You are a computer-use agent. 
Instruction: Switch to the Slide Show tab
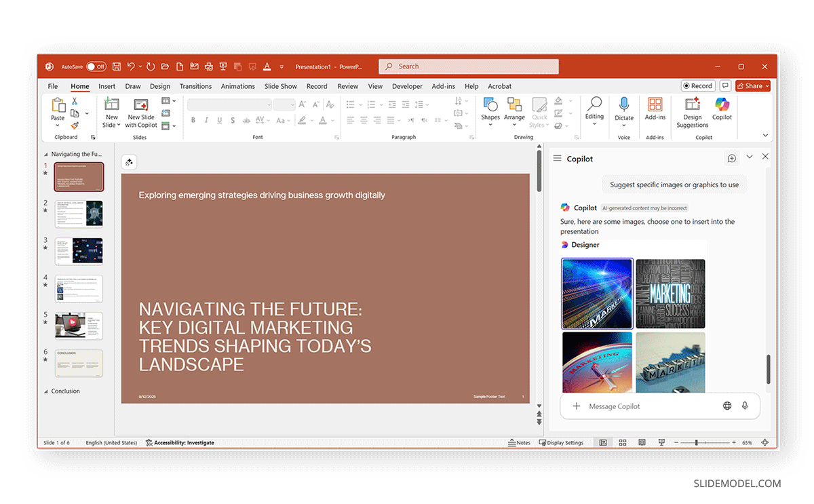click(x=281, y=86)
